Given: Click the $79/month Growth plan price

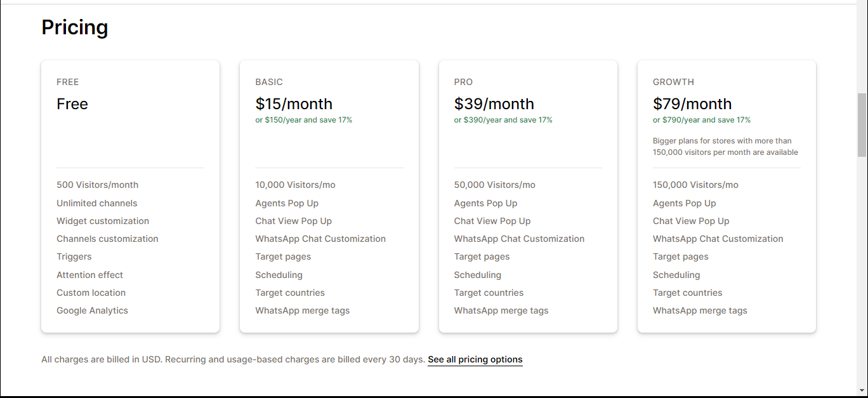Looking at the screenshot, I should tap(692, 103).
